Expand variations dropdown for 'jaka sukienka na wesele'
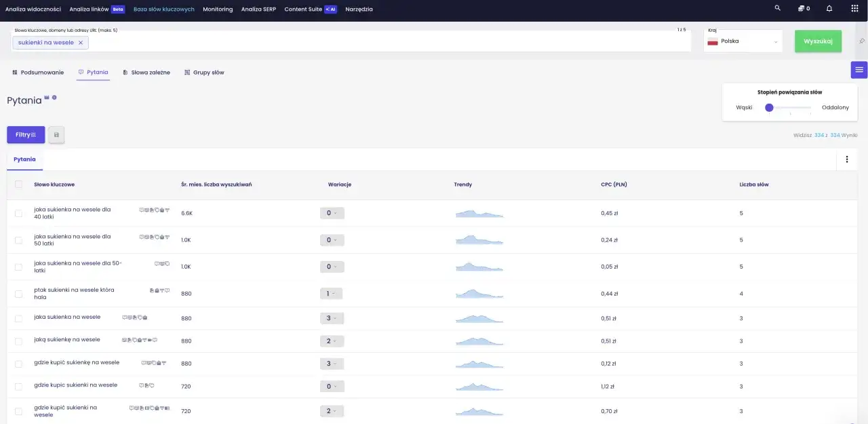Image resolution: width=868 pixels, height=424 pixels. pyautogui.click(x=332, y=318)
